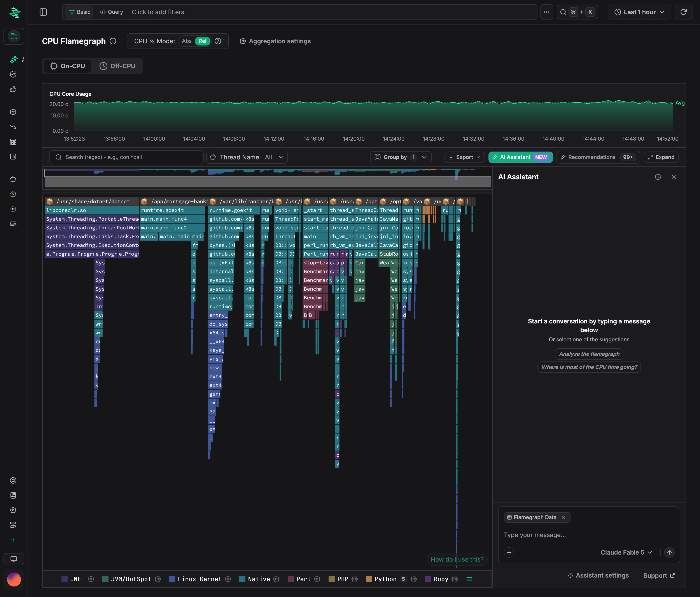Image resolution: width=700 pixels, height=597 pixels.
Task: Click the JVM/HotSpot legend color swatch
Action: click(x=105, y=579)
